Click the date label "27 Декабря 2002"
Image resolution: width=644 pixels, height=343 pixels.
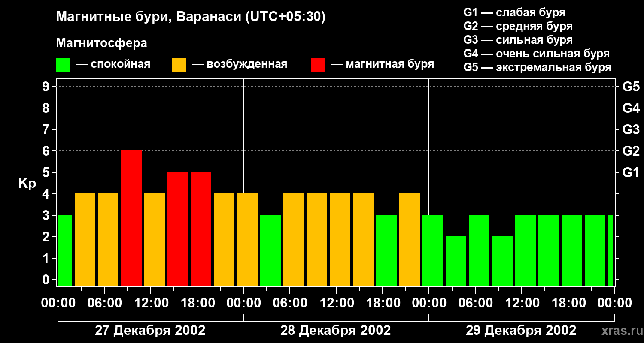[x=150, y=331]
